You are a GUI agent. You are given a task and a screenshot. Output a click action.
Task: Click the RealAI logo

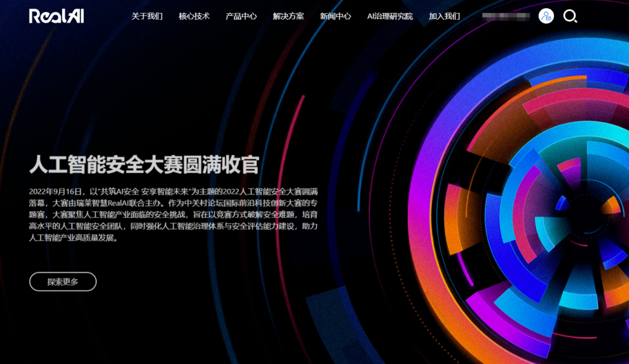click(57, 16)
